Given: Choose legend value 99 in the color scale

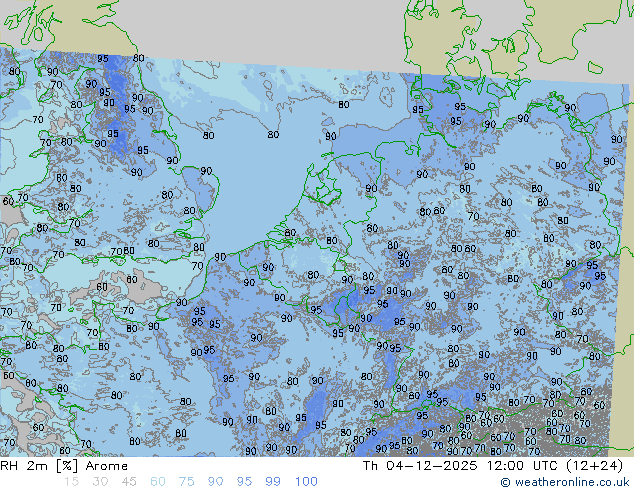Looking at the screenshot, I should 273,482.
